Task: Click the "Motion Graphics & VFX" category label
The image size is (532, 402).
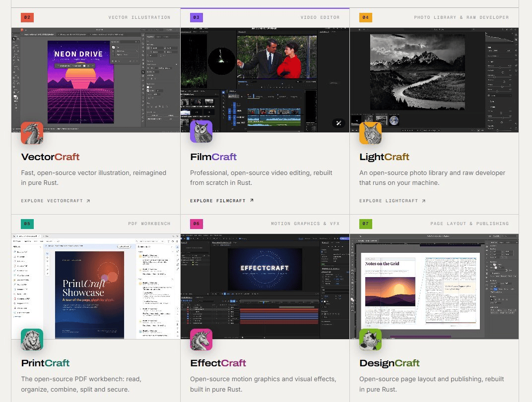Action: (x=305, y=224)
